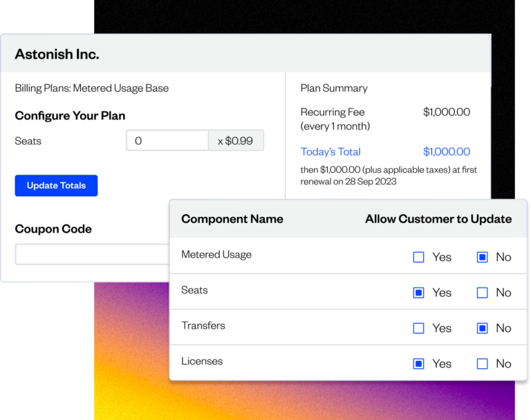
Task: Click the blue $1,000.00 total amount
Action: click(446, 152)
